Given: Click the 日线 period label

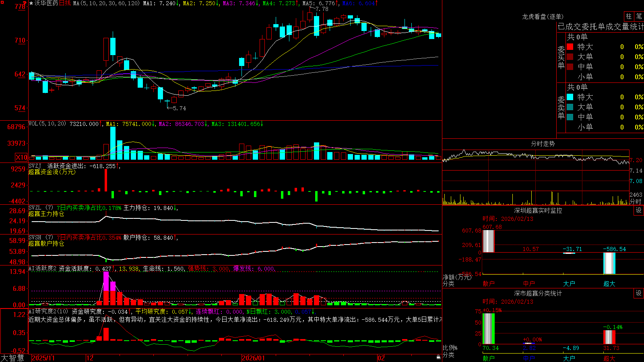Looking at the screenshot, I should click(x=65, y=3).
